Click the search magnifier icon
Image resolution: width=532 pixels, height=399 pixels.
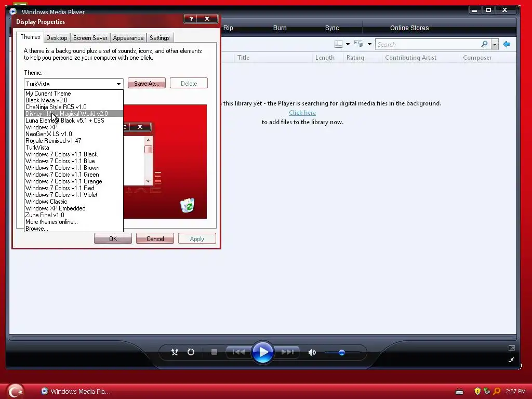485,44
